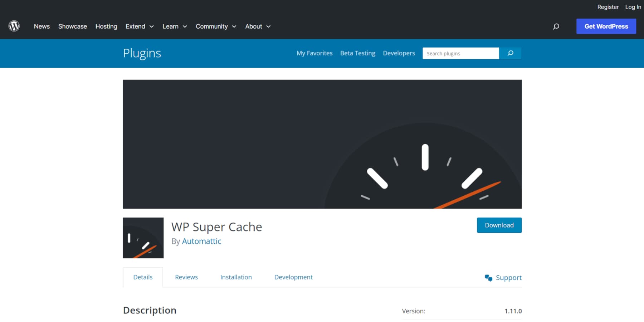Follow the Automattic author link
Viewport: 644px width, 322px height.
pos(201,241)
